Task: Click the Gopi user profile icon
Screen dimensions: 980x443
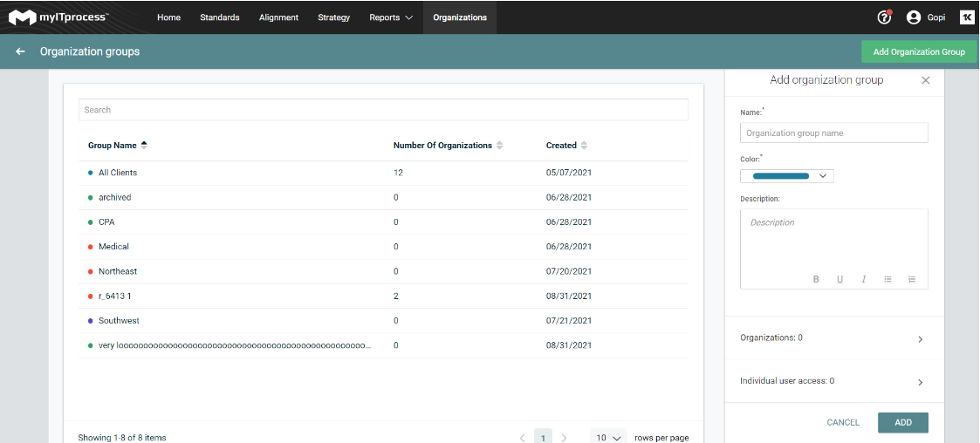Action: click(x=914, y=17)
